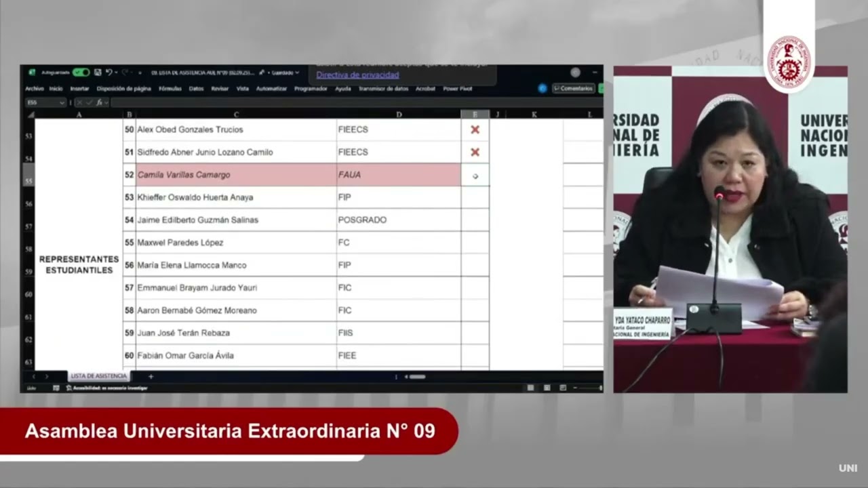The width and height of the screenshot is (868, 488).
Task: Open the Revisar ribbon tab
Action: (220, 89)
